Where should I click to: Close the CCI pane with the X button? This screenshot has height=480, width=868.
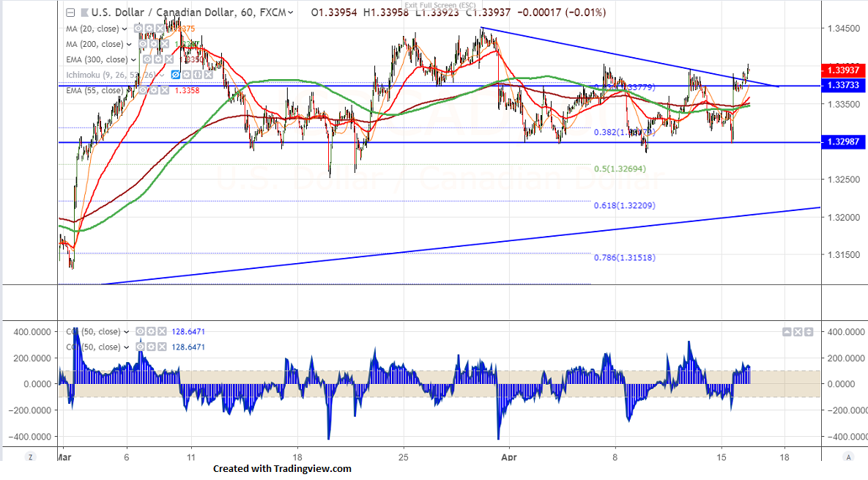[798, 332]
